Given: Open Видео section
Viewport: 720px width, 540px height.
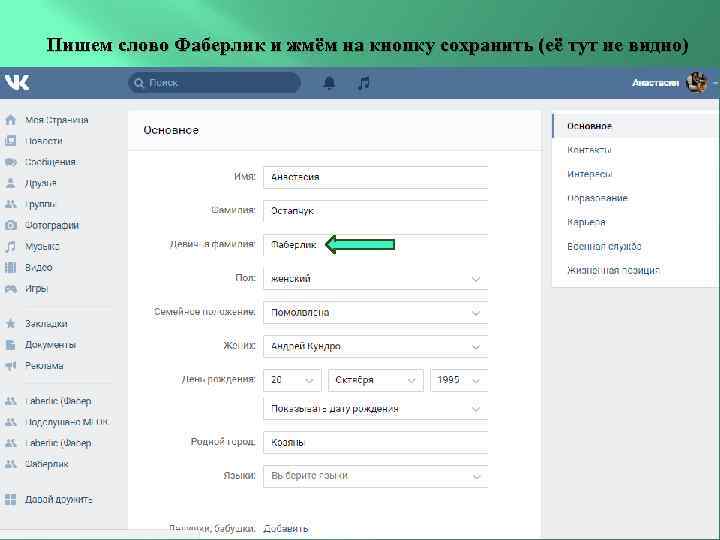Looking at the screenshot, I should coord(39,267).
